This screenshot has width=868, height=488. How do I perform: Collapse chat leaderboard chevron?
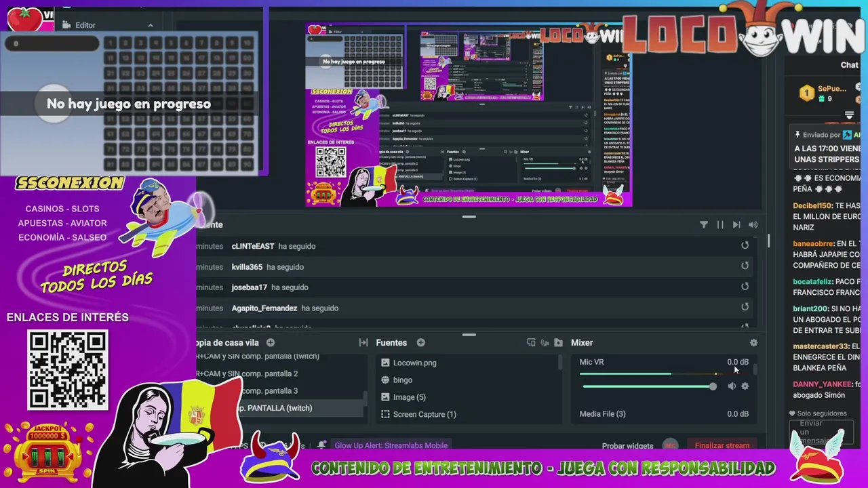849,115
